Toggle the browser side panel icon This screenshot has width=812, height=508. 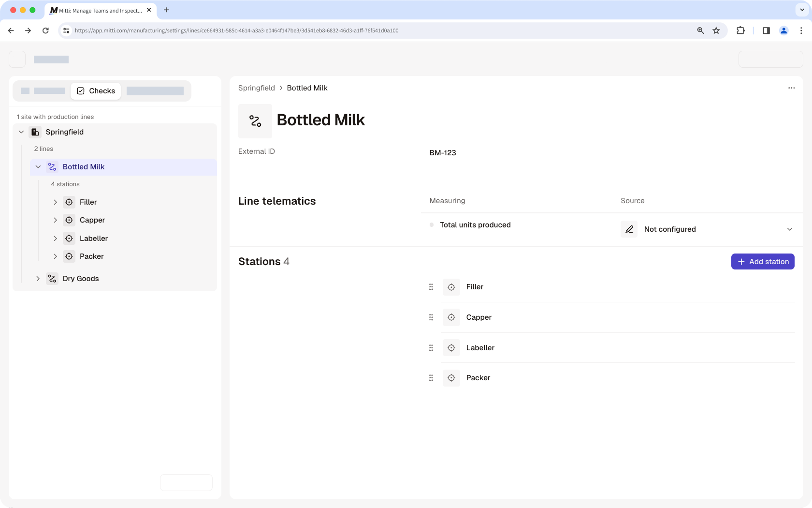766,30
